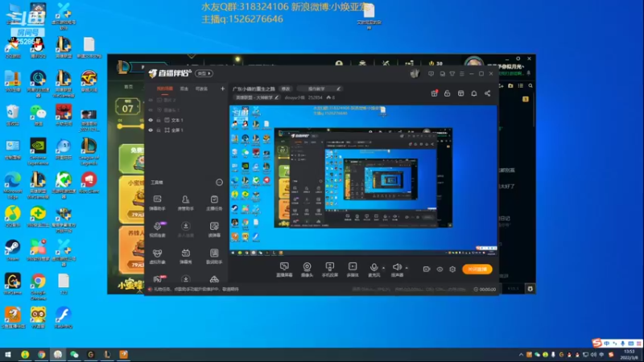Toggle visibility of the second dimmed layer
Viewport: 644px width, 362px height.
151,110
